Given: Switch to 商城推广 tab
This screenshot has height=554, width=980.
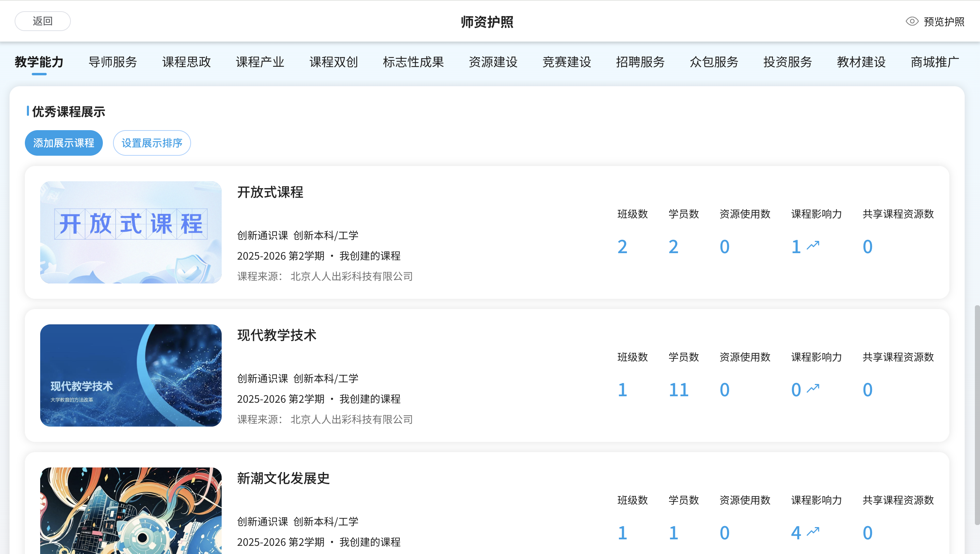Looking at the screenshot, I should pos(935,62).
